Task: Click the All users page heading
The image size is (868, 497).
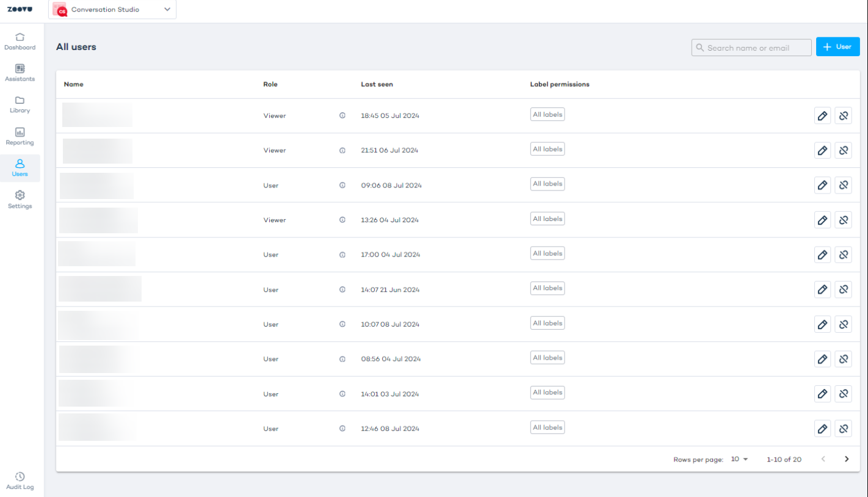Action: click(x=76, y=47)
